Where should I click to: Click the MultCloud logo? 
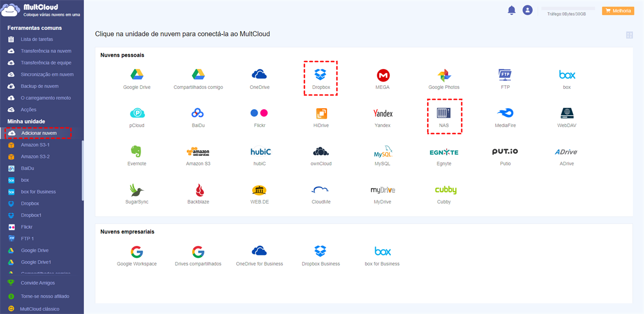point(41,11)
